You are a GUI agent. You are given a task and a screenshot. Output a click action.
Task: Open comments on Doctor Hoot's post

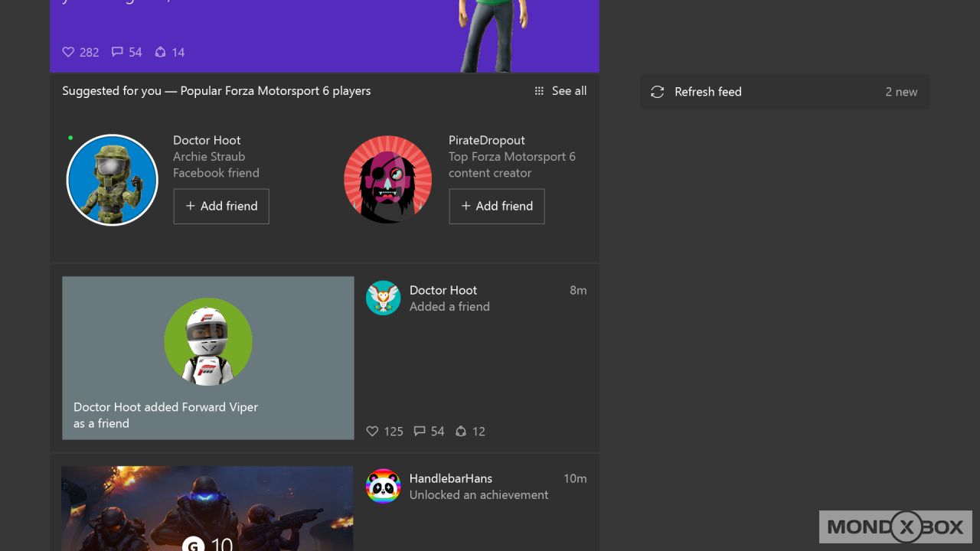(x=418, y=431)
